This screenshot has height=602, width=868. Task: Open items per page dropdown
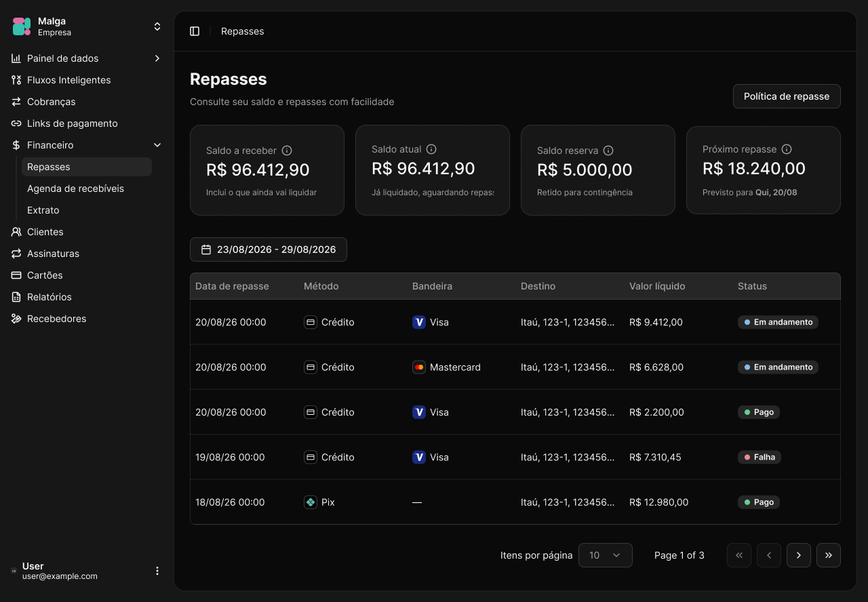coord(606,555)
